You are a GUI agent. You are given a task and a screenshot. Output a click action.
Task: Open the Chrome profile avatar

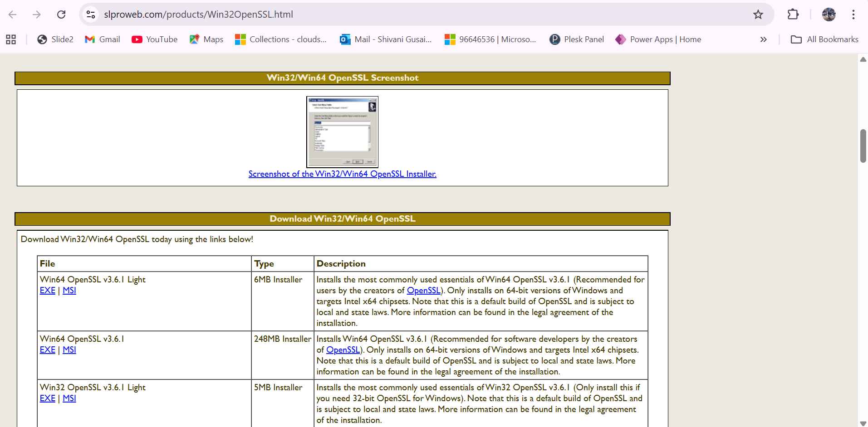[829, 15]
